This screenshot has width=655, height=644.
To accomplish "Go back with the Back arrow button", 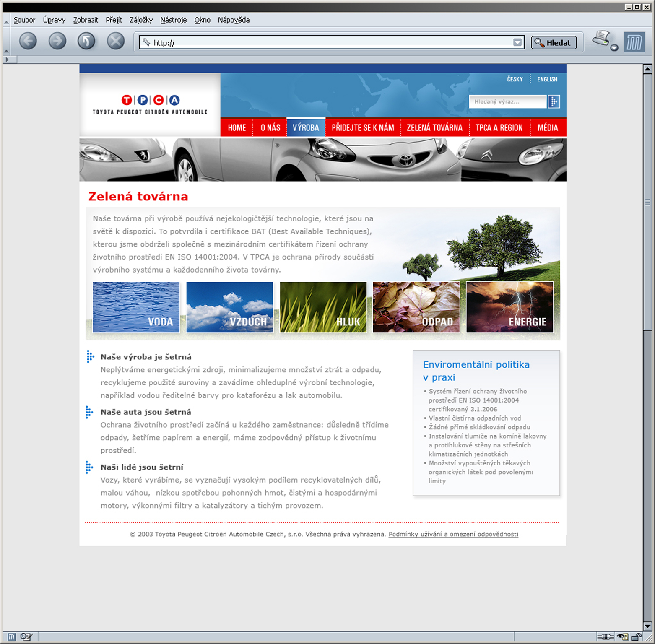I will pyautogui.click(x=28, y=41).
